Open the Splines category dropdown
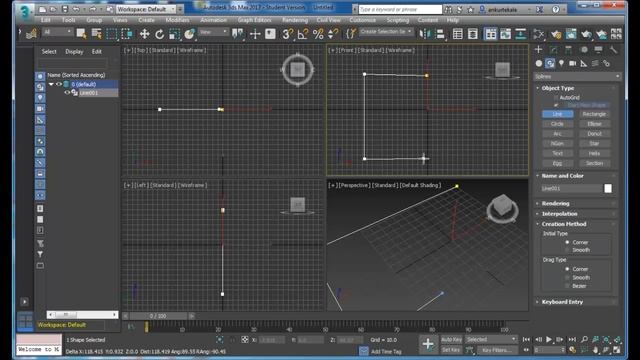The height and width of the screenshot is (360, 640). click(577, 76)
